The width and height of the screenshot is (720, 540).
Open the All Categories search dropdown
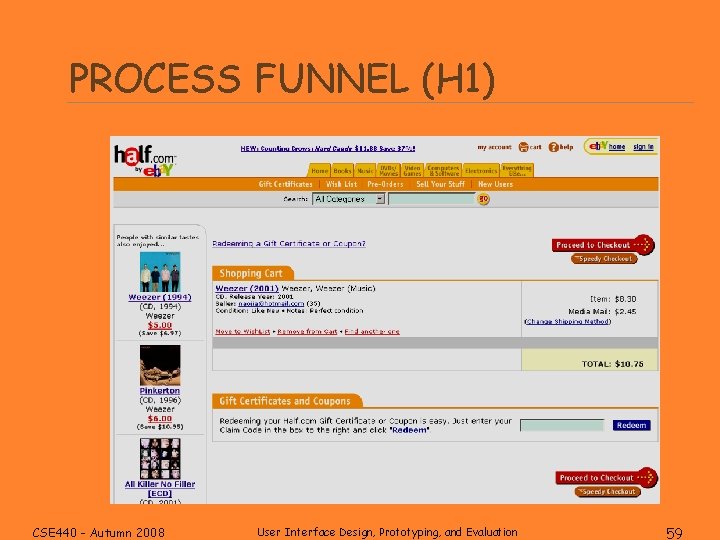(349, 199)
